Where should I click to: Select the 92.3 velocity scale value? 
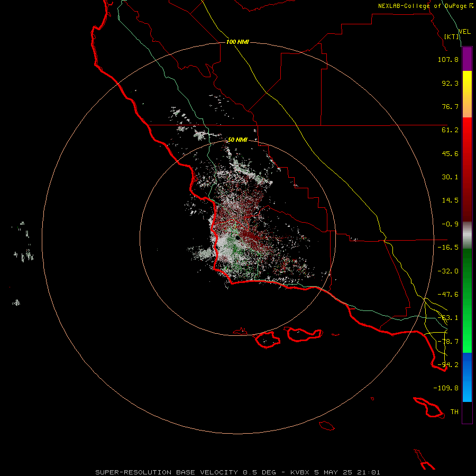pos(450,83)
